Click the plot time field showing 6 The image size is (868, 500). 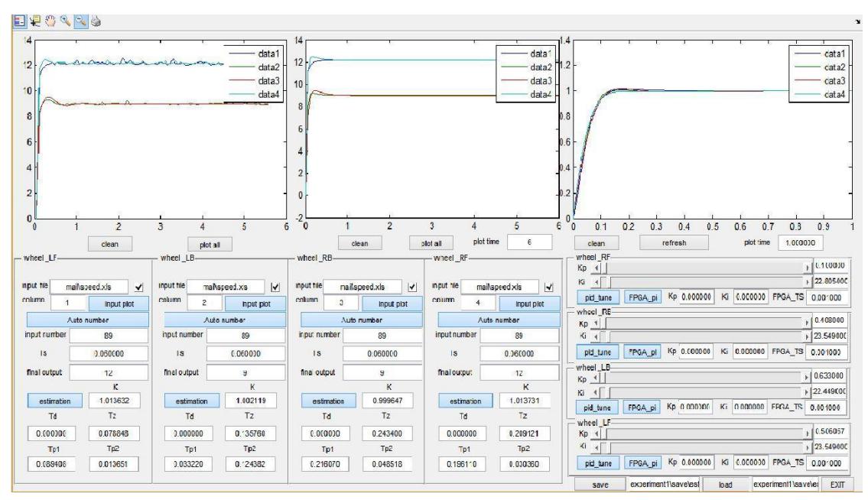[529, 242]
